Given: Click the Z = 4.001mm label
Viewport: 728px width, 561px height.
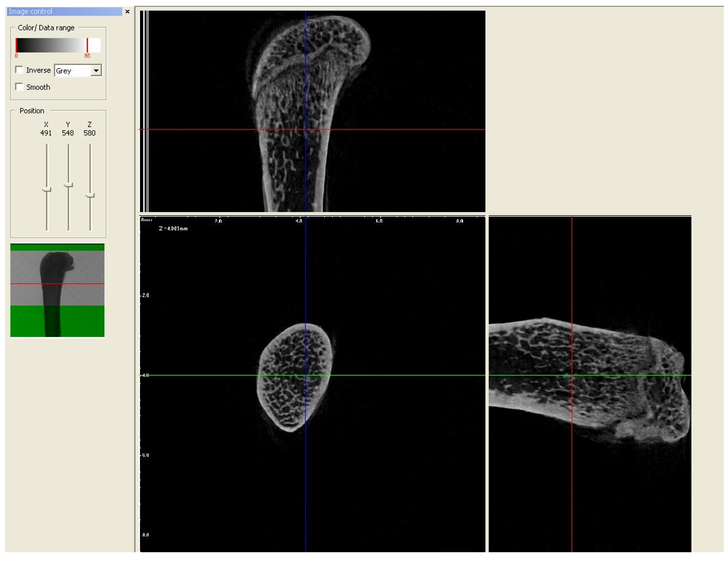Looking at the screenshot, I should point(173,229).
